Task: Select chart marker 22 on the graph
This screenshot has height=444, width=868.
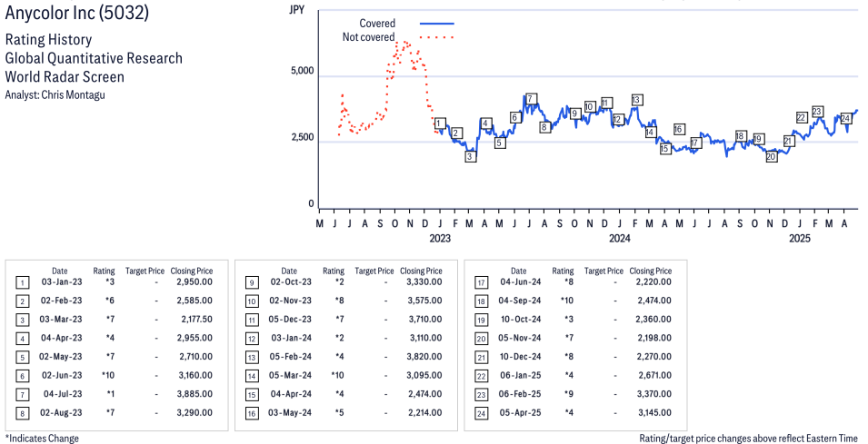Action: [x=803, y=117]
